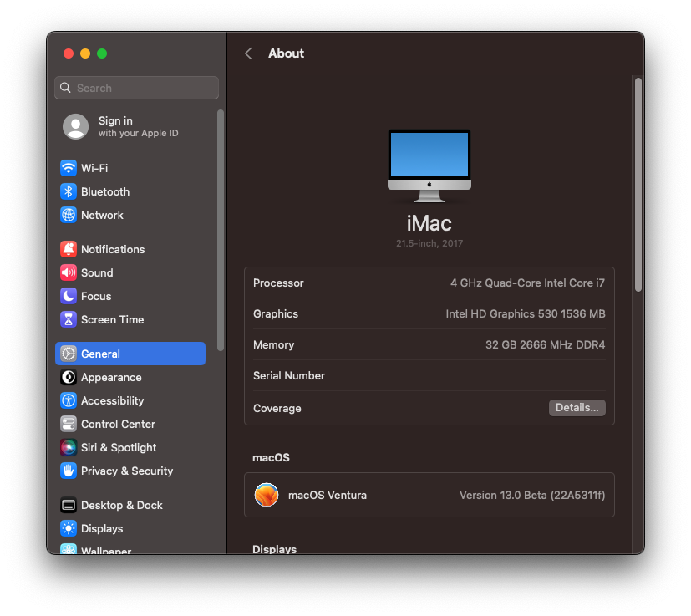
Task: Click the Search settings field
Action: click(x=137, y=88)
